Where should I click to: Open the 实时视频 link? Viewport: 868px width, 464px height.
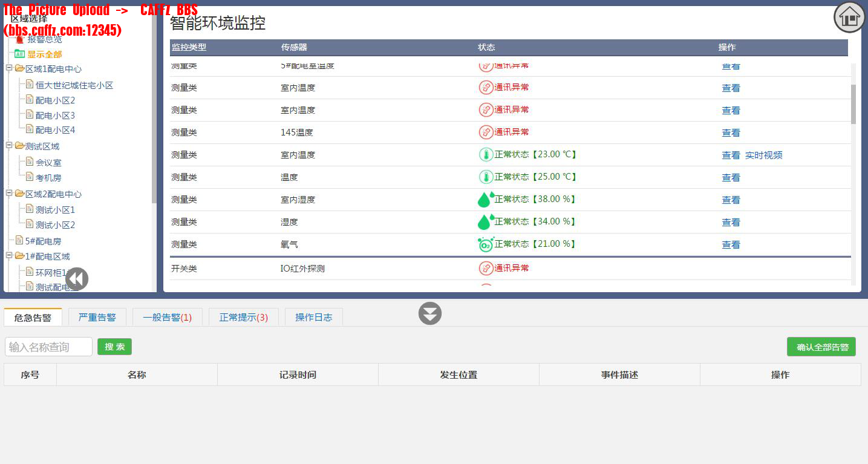click(x=763, y=155)
